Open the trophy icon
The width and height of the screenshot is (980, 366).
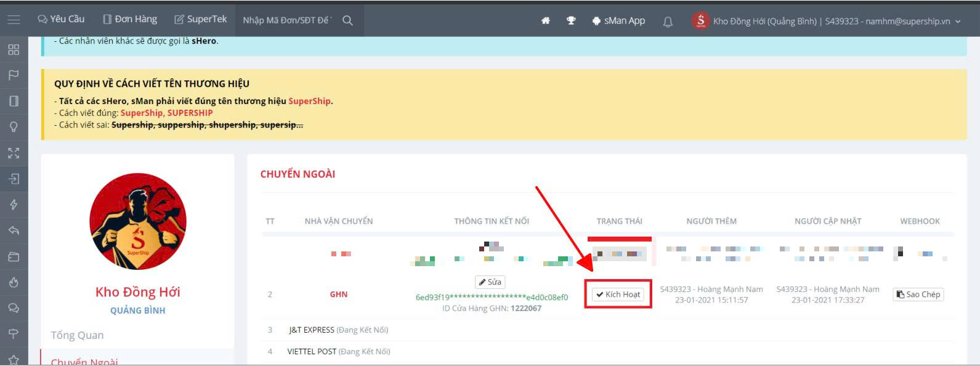click(x=571, y=20)
